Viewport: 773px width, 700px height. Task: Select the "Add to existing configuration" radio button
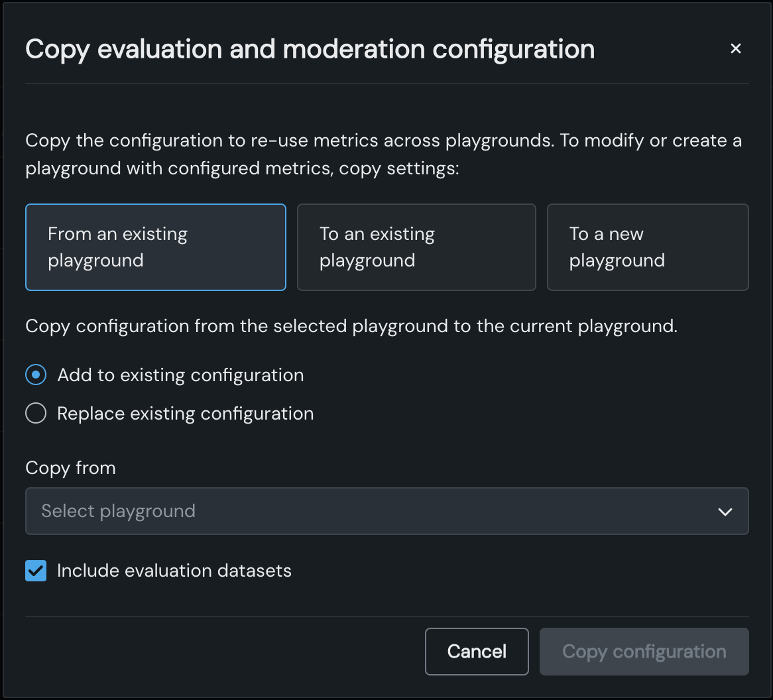36,375
